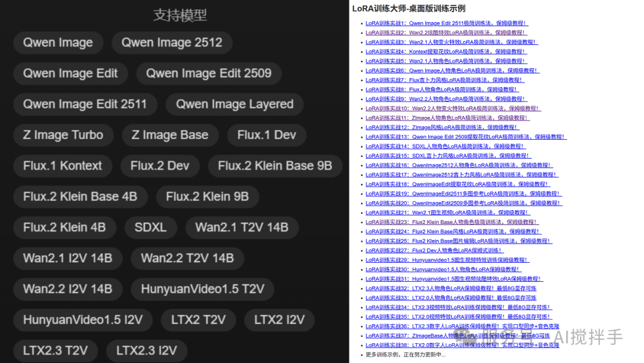Open the LoRA训练实战30 Hunyuanvideo1.5 link
The image size is (644, 363).
point(444,269)
